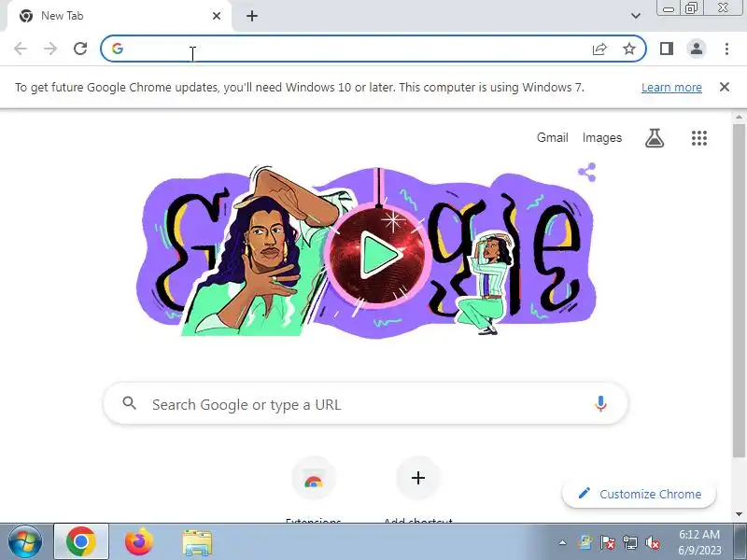Bookmark this tab with the star icon
Viewport: 747px width, 560px height.
[628, 49]
